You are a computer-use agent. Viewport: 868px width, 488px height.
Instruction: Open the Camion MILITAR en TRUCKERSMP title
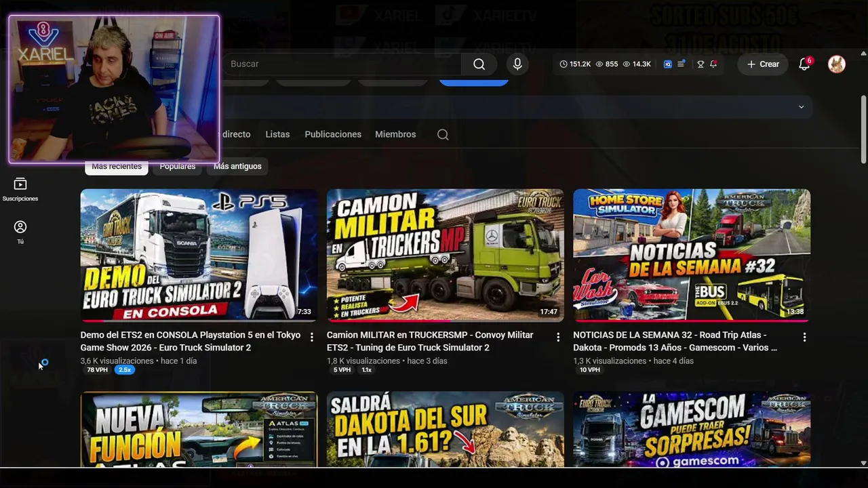point(430,341)
